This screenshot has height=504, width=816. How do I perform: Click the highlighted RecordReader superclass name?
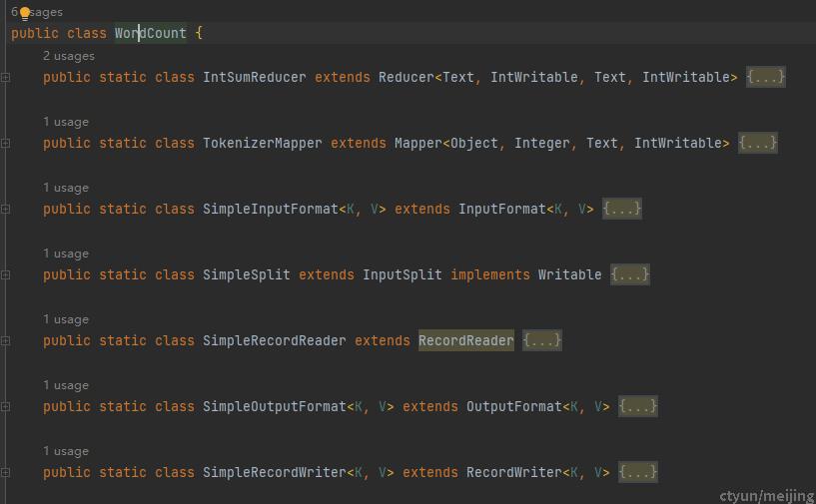(466, 340)
